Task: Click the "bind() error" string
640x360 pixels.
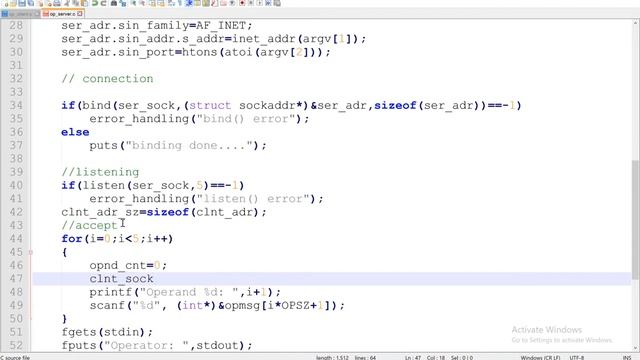Action: point(246,119)
